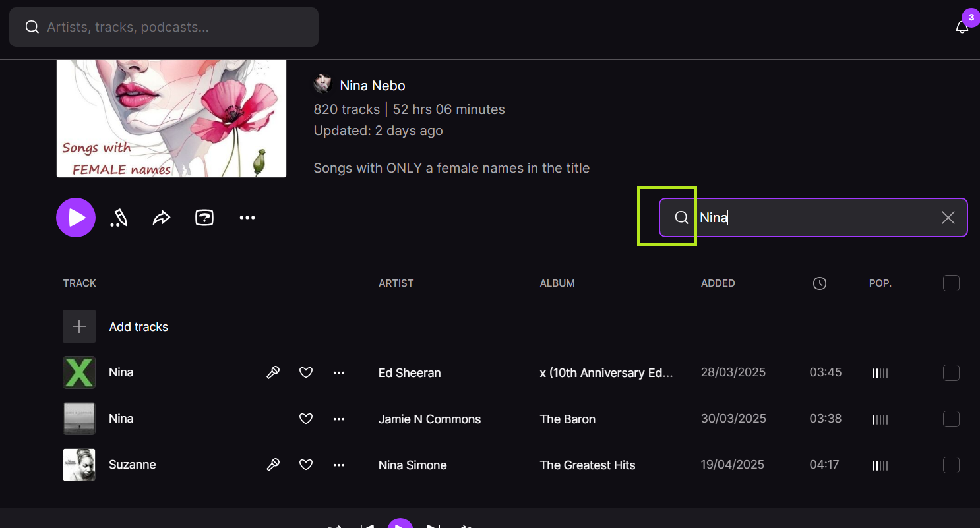Click the Songs with FEMALE names cover image

[171, 119]
